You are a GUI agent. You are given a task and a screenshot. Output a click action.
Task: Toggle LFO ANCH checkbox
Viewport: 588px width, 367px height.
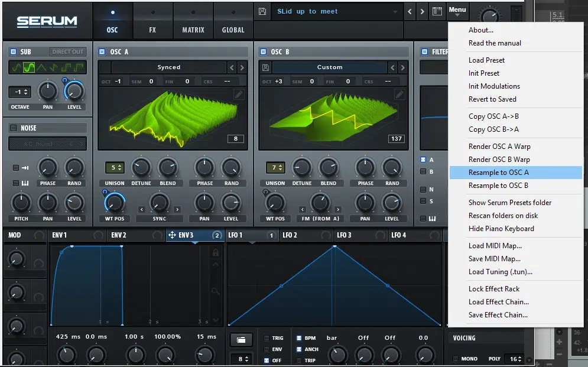coord(299,349)
